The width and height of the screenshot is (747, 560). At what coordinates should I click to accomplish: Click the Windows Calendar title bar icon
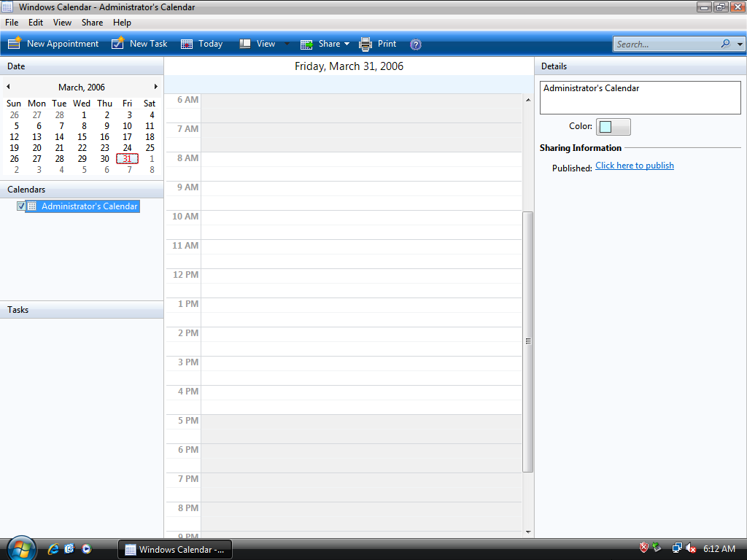coord(7,7)
